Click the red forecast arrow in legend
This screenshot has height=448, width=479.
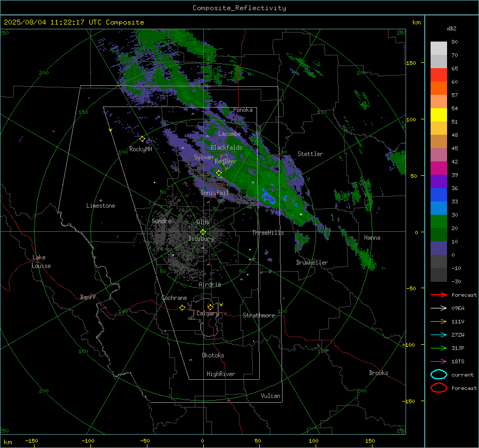point(439,295)
